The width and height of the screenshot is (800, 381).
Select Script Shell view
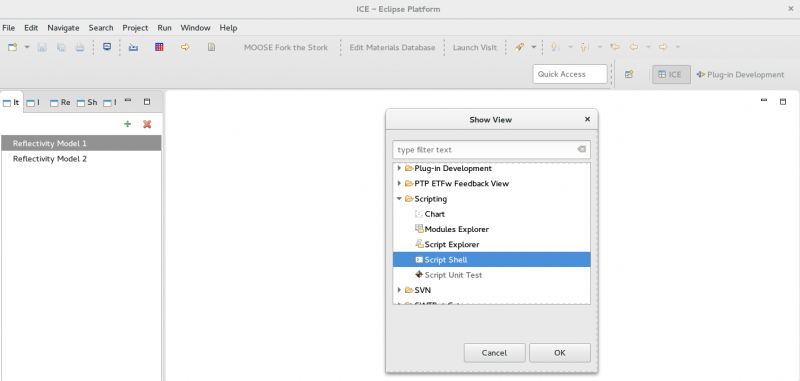[x=491, y=260]
